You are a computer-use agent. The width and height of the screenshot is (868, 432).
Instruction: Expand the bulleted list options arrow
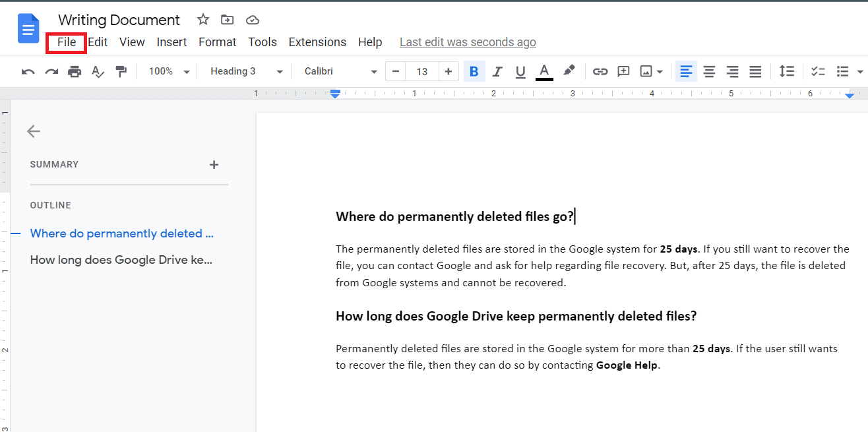[x=859, y=71]
